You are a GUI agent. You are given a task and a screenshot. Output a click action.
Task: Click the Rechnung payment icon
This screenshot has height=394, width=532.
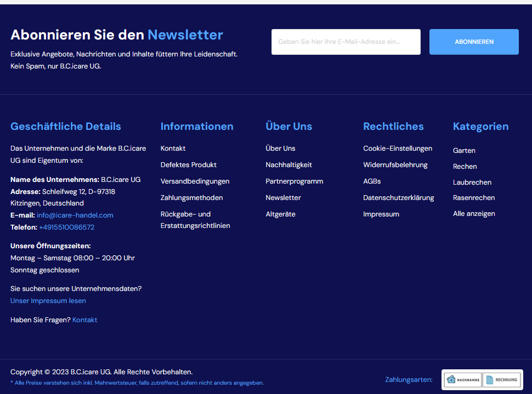pyautogui.click(x=502, y=380)
